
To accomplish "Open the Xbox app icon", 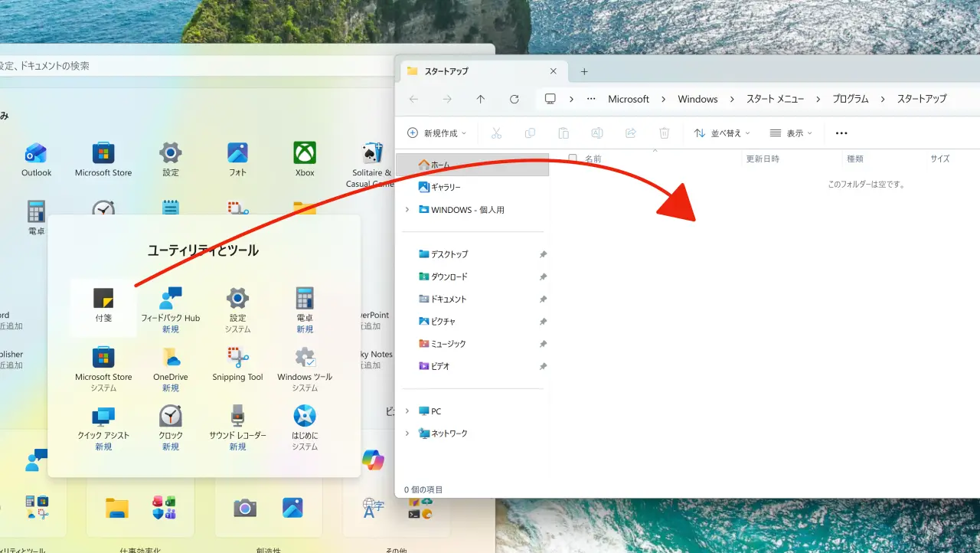I will click(x=305, y=158).
